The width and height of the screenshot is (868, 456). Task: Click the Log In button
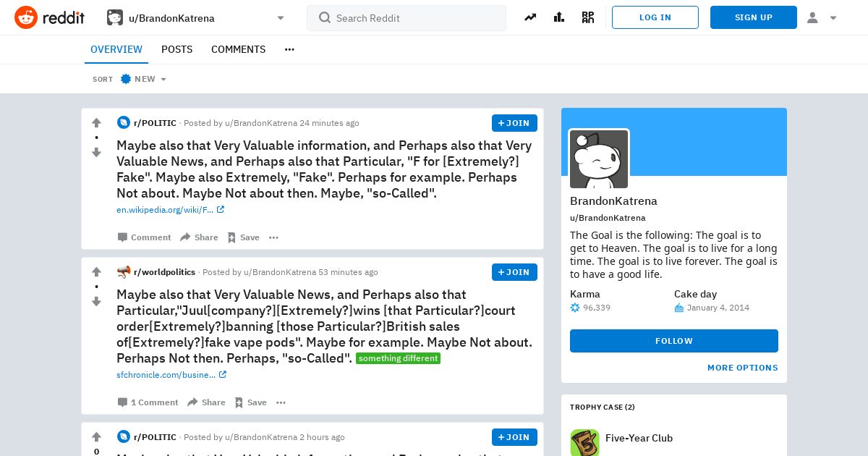655,17
